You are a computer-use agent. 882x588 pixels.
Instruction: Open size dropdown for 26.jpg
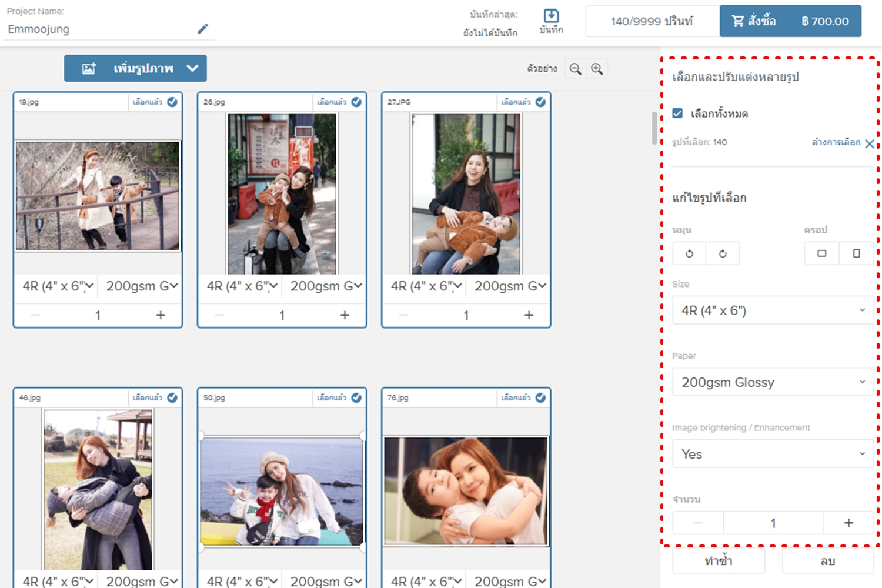(241, 286)
